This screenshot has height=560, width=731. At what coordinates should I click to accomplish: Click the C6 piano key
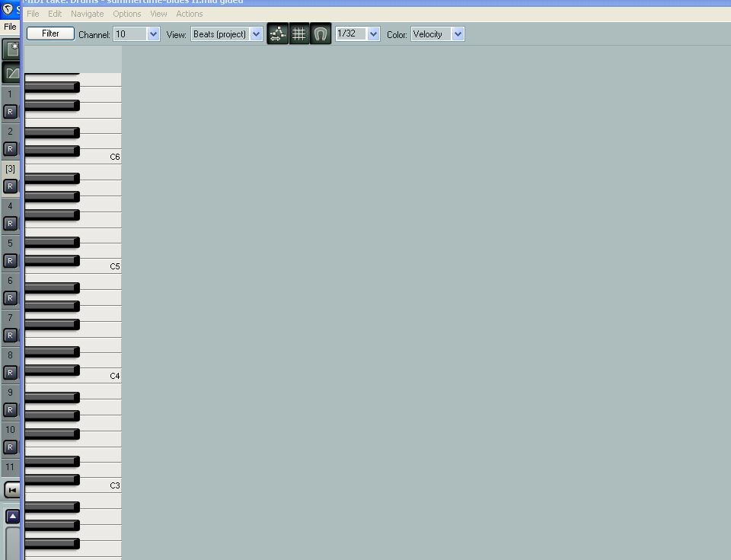point(101,157)
